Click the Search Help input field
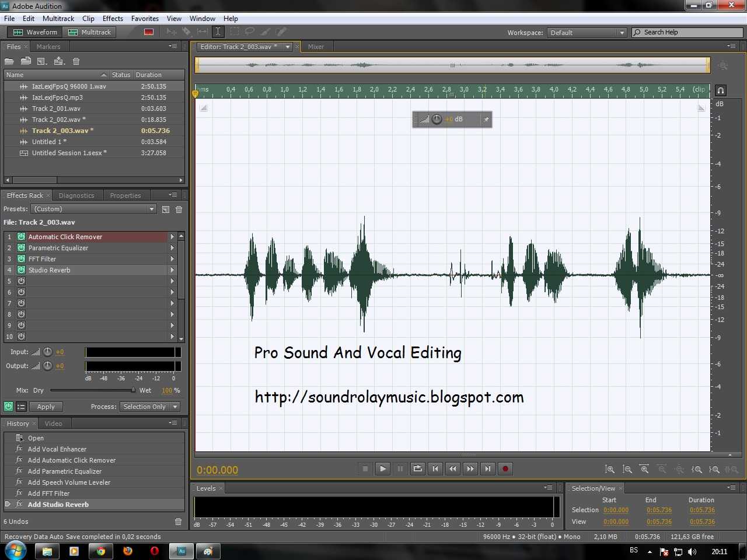This screenshot has width=747, height=560. pyautogui.click(x=687, y=33)
